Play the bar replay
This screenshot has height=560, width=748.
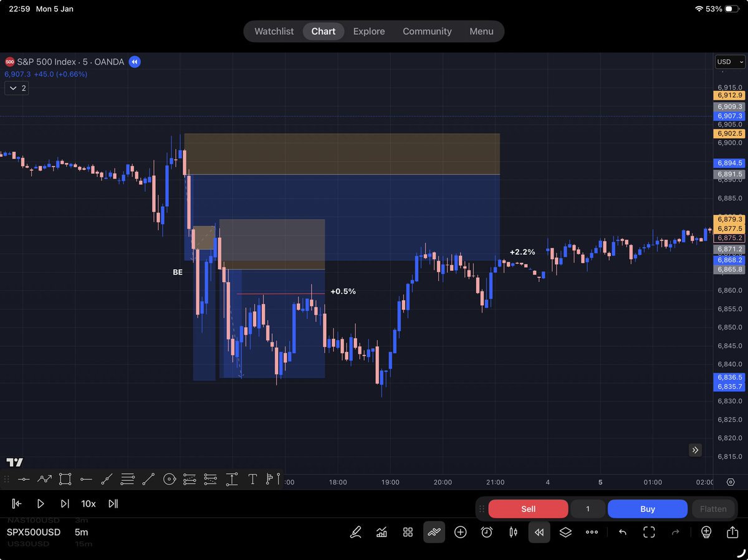click(x=41, y=503)
